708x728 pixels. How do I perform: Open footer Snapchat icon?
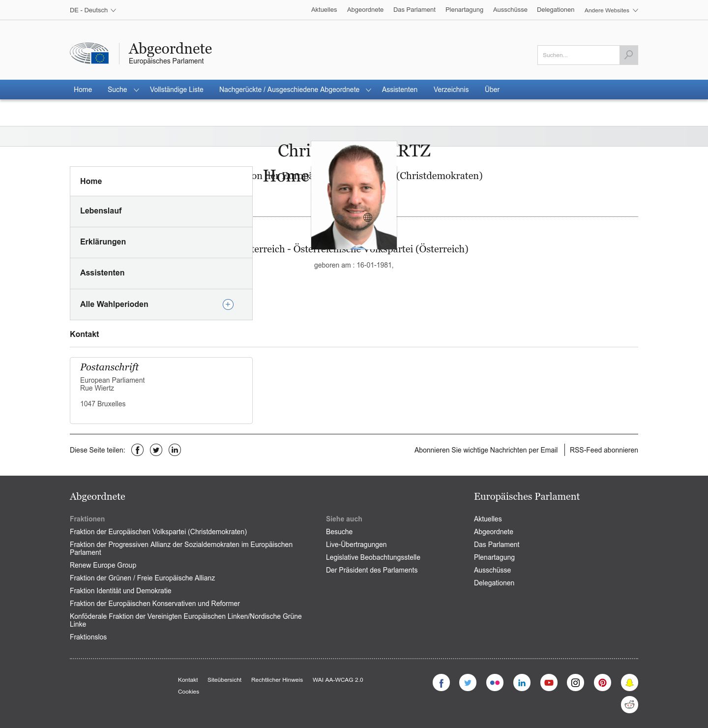[629, 683]
